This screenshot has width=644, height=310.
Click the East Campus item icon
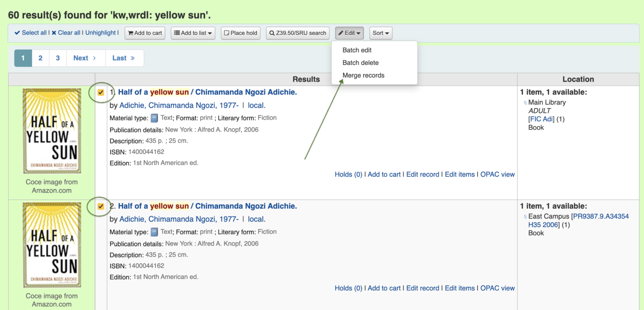(525, 217)
